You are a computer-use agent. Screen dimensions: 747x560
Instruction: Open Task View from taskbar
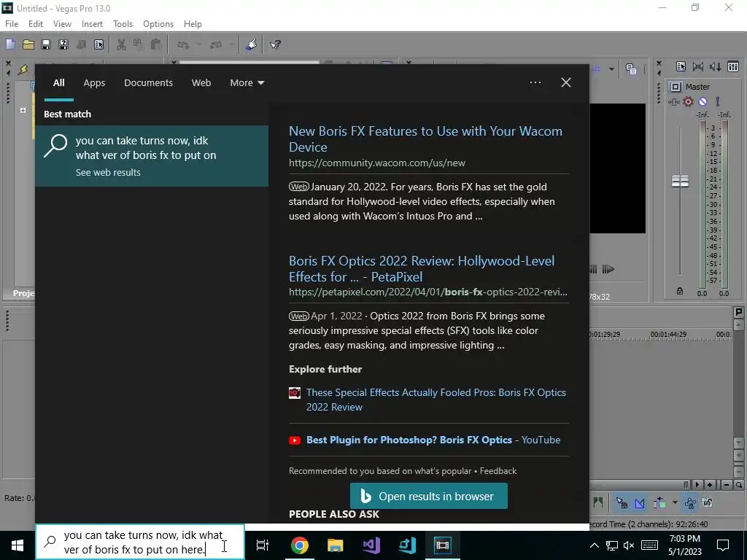(x=263, y=545)
